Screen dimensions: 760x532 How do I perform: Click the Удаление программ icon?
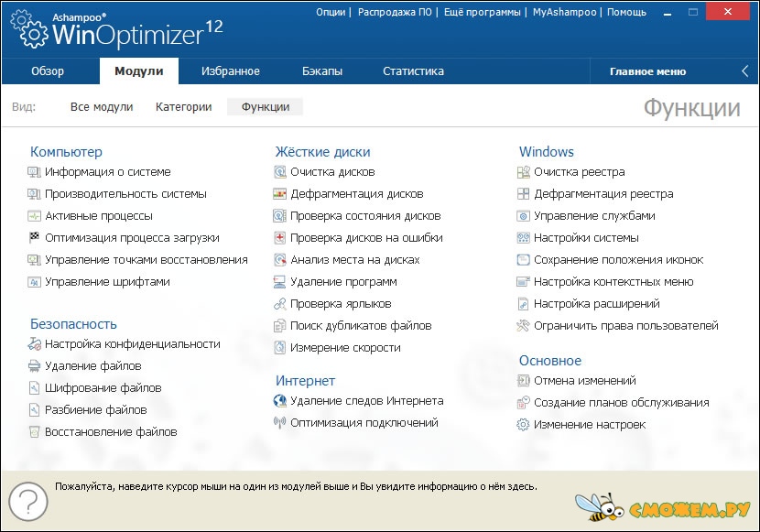pyautogui.click(x=279, y=282)
